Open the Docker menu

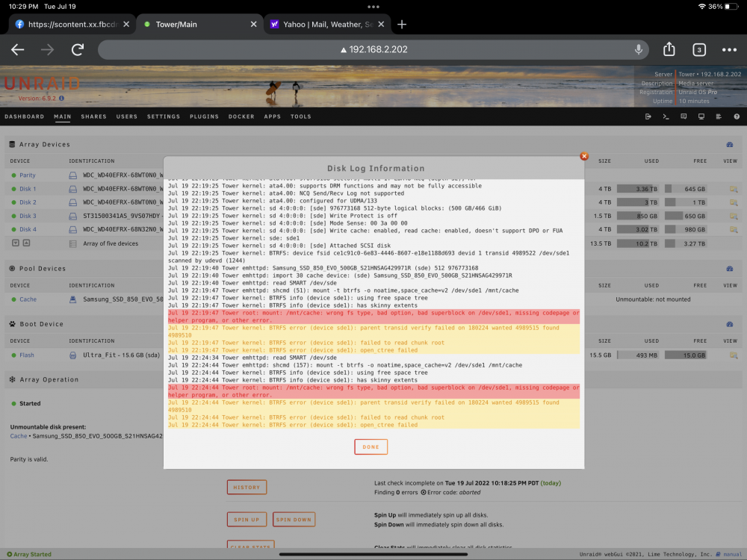(x=241, y=116)
